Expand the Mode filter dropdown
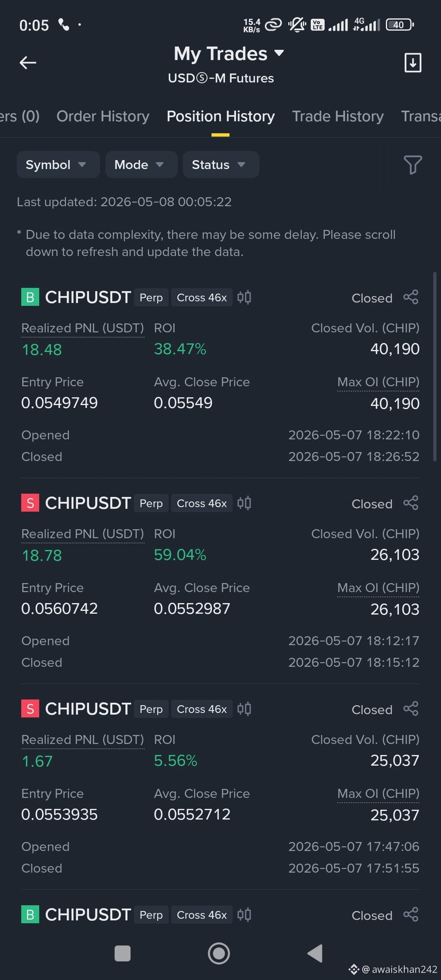The height and width of the screenshot is (980, 441). coord(141,165)
